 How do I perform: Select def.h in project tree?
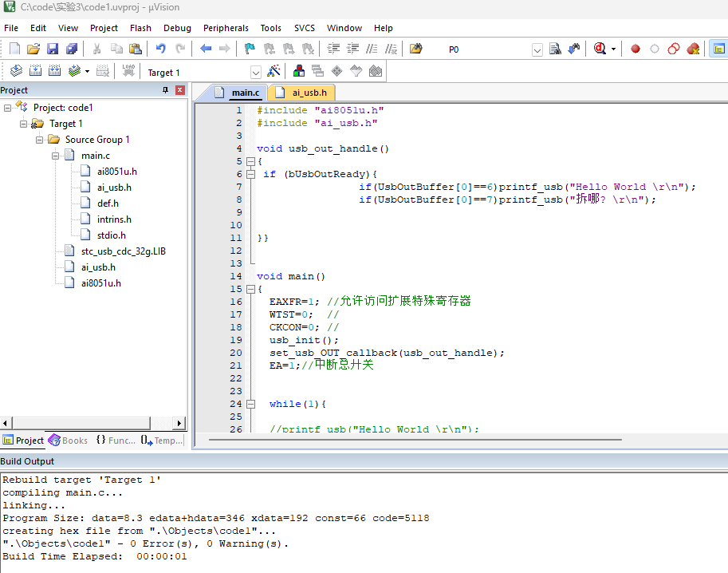coord(108,204)
